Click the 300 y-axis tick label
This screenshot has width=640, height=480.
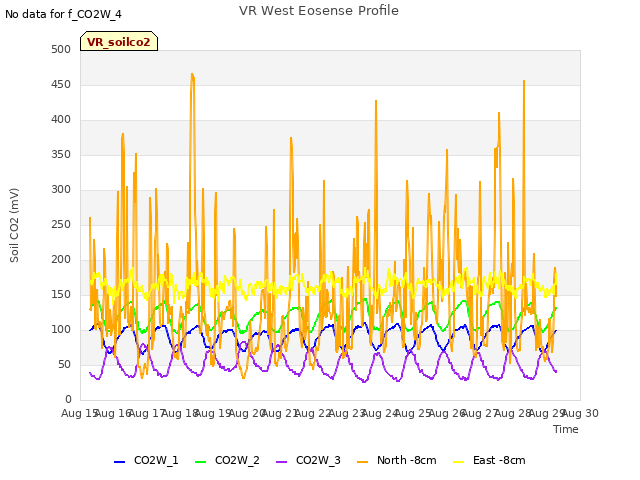[61, 189]
